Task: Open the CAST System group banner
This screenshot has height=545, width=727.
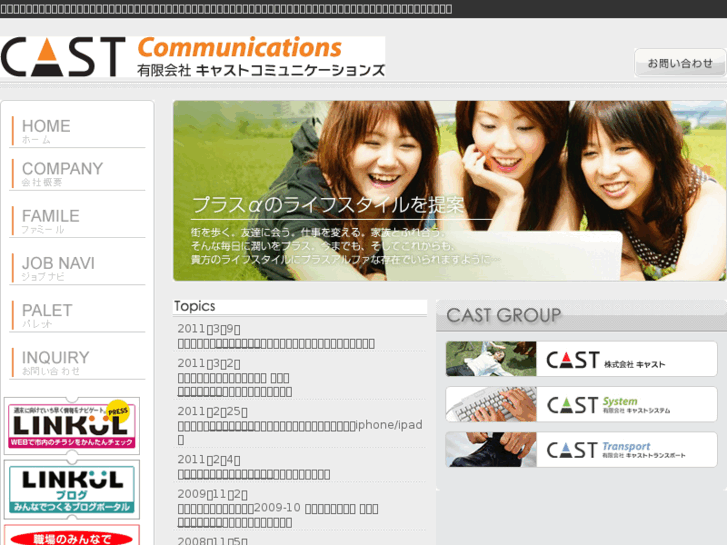Action: click(x=581, y=404)
